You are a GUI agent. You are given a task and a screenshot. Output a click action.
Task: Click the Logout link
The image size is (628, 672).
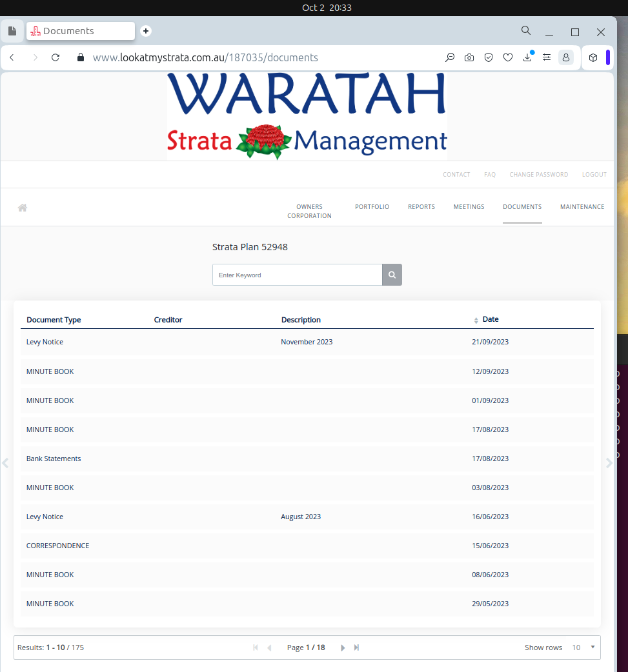pos(594,174)
